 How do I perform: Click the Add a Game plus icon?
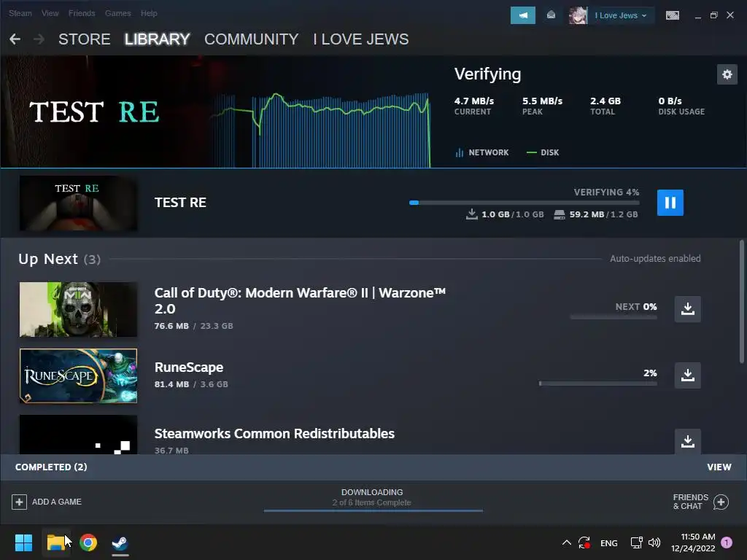point(19,502)
